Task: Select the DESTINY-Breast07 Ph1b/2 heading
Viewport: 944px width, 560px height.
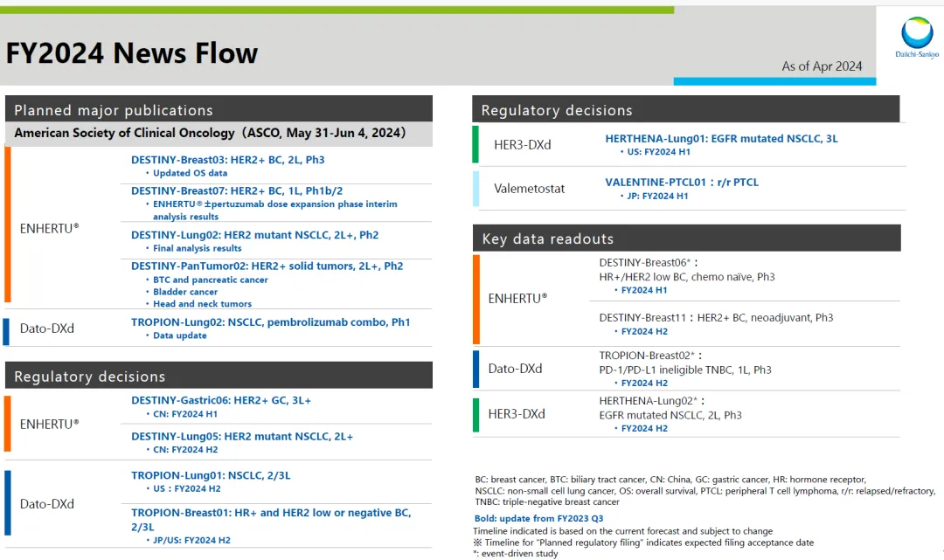Action: (236, 190)
